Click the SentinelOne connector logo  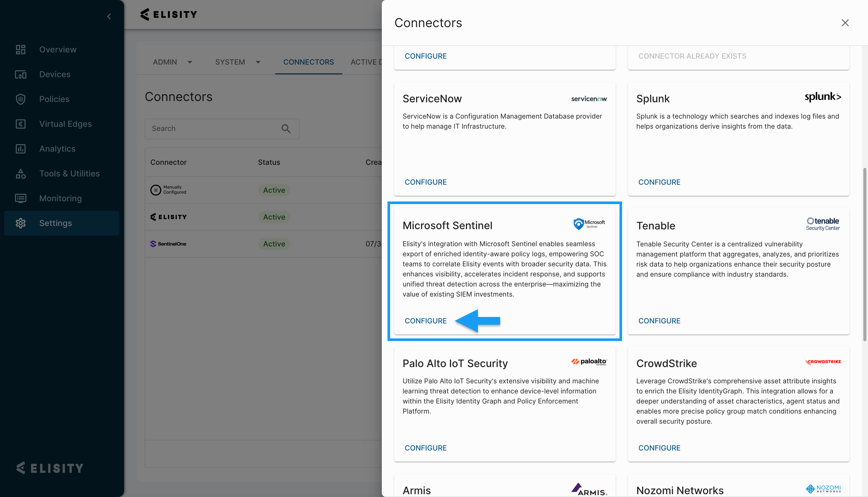168,244
